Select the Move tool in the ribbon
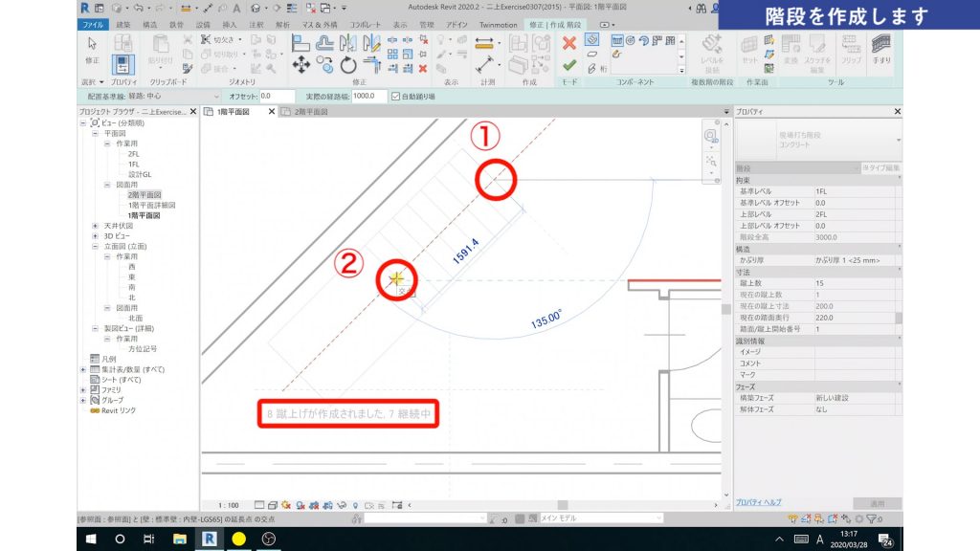 point(301,65)
